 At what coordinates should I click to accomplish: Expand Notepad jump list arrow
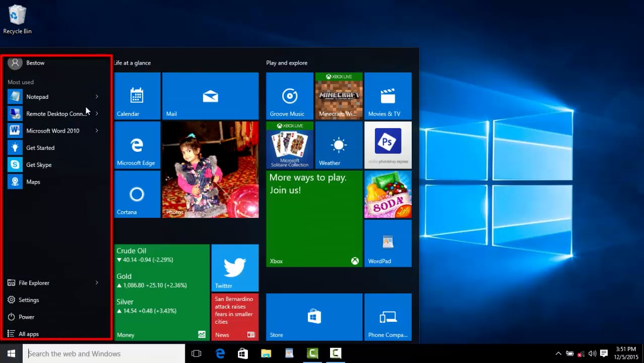point(97,97)
